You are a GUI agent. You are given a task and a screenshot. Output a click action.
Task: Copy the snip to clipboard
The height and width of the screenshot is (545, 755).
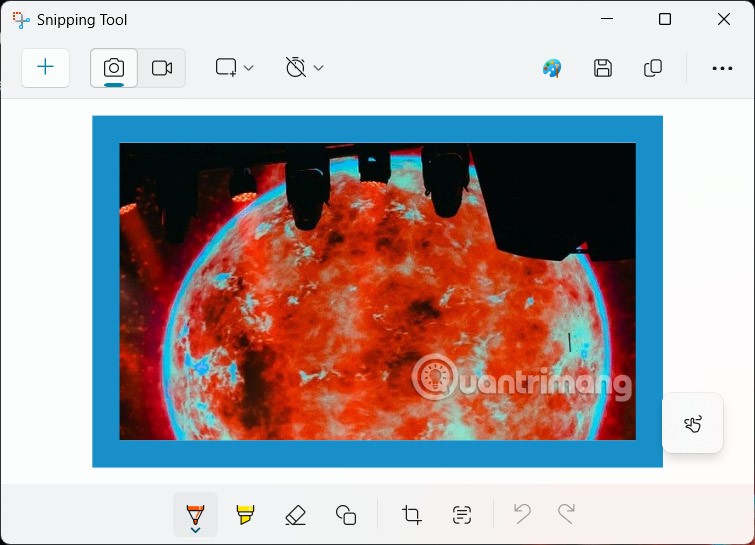click(653, 68)
